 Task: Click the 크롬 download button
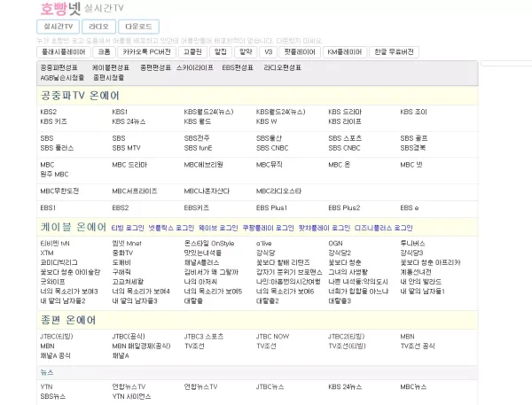[104, 52]
